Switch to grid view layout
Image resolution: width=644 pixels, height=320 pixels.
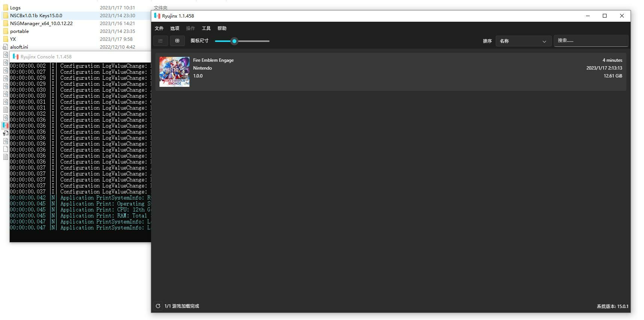(177, 41)
